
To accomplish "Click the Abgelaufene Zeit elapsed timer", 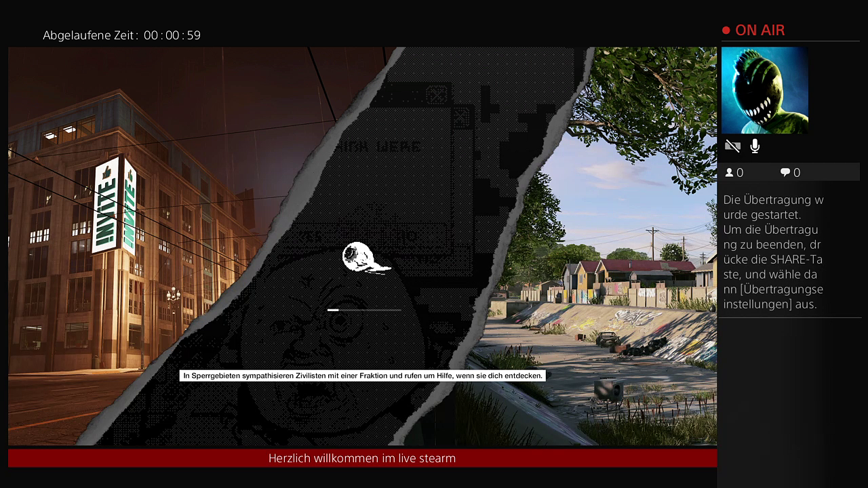I will [x=122, y=35].
